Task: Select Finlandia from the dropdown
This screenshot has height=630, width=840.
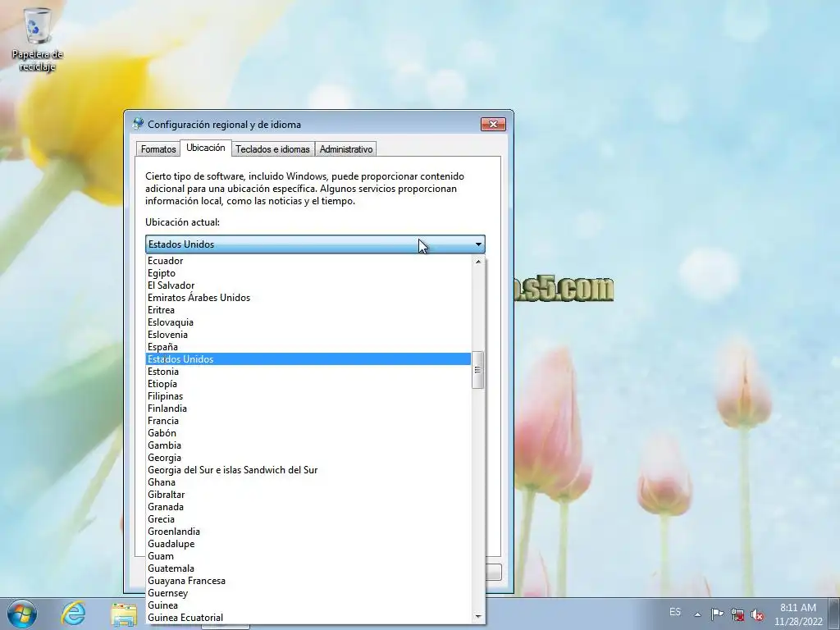Action: [308, 409]
